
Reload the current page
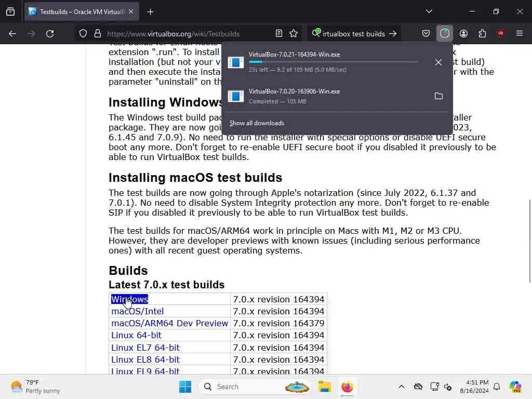[50, 34]
